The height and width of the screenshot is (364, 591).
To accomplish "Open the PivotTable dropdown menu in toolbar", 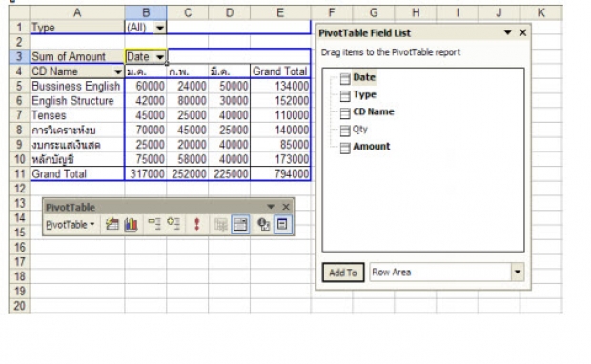I will point(70,225).
